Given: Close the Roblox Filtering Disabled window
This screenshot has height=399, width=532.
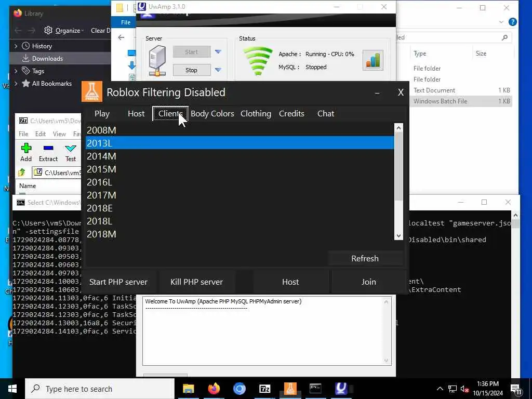Looking at the screenshot, I should coord(401,92).
